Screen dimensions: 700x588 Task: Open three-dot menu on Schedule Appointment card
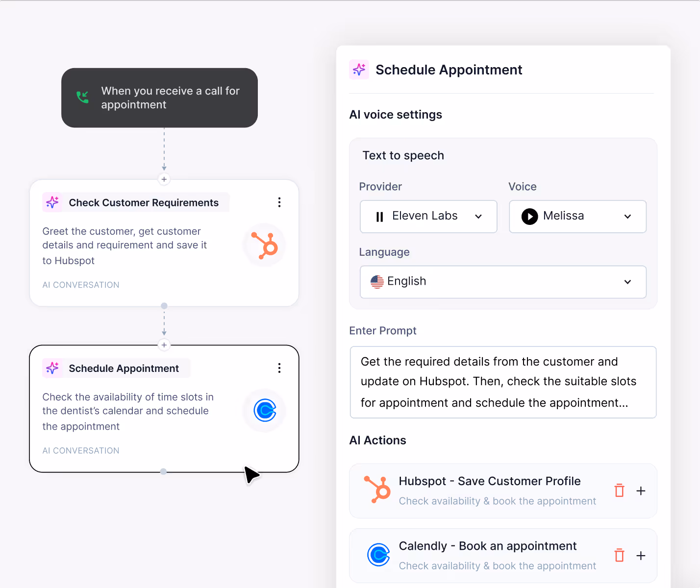279,368
